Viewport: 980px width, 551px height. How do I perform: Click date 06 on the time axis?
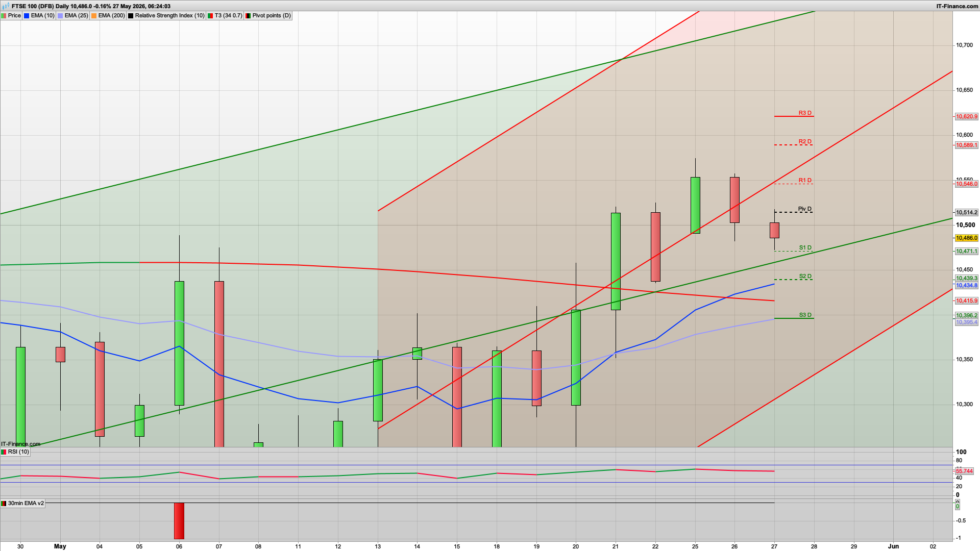[x=179, y=546]
